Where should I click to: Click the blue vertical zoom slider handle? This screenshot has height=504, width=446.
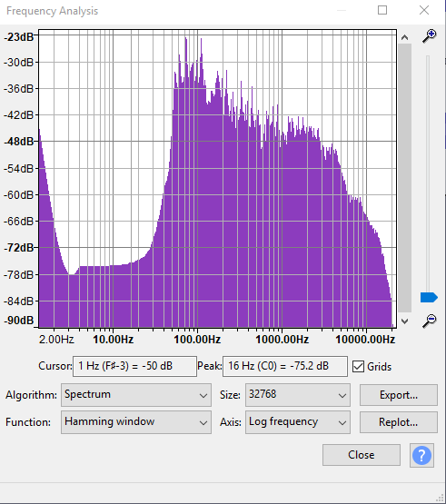(429, 297)
